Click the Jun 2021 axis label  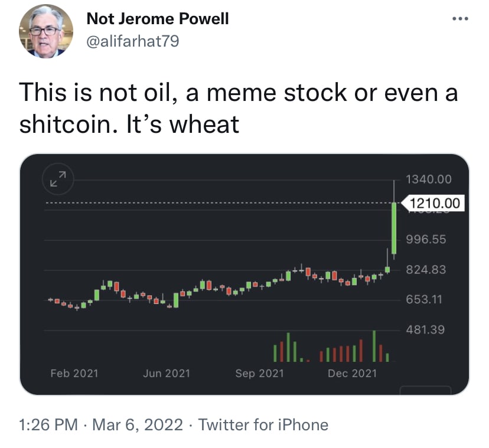(167, 373)
